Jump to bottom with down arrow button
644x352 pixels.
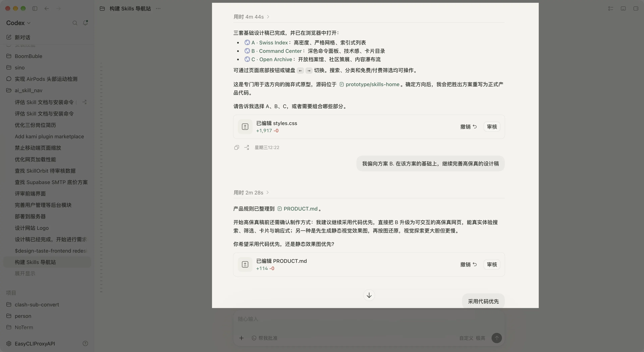[369, 295]
